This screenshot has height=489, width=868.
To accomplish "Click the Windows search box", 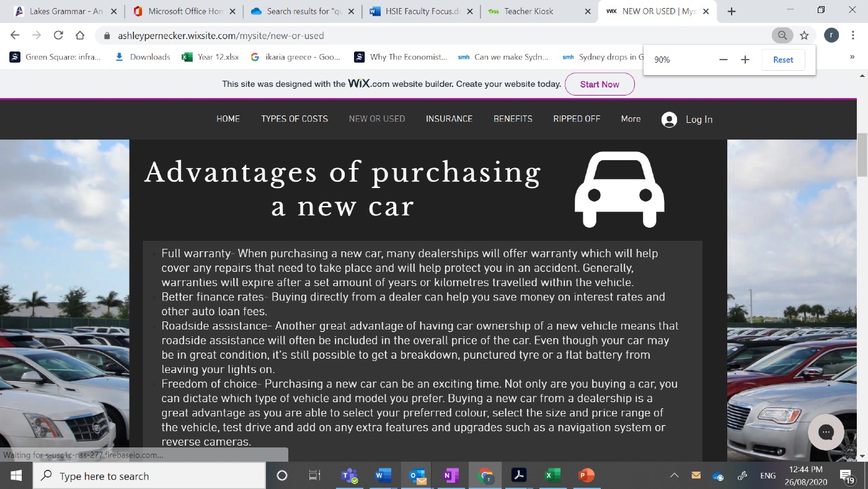I will (x=149, y=476).
